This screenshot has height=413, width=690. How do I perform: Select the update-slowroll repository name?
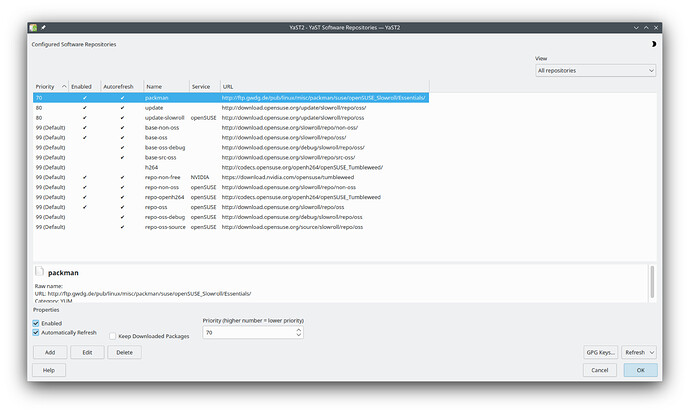click(165, 118)
